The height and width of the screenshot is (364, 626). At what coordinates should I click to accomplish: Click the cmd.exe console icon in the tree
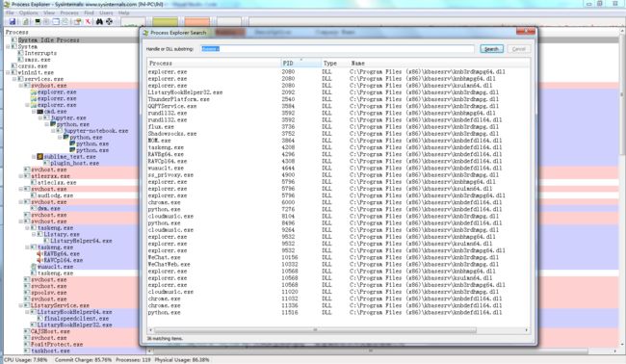point(39,112)
